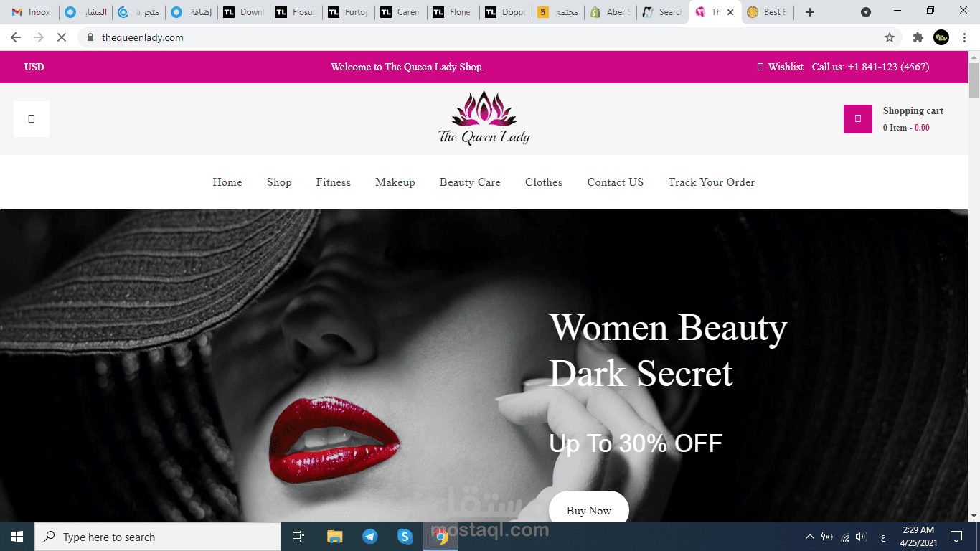Open a new browser tab
This screenshot has height=551, width=980.
coord(810,12)
